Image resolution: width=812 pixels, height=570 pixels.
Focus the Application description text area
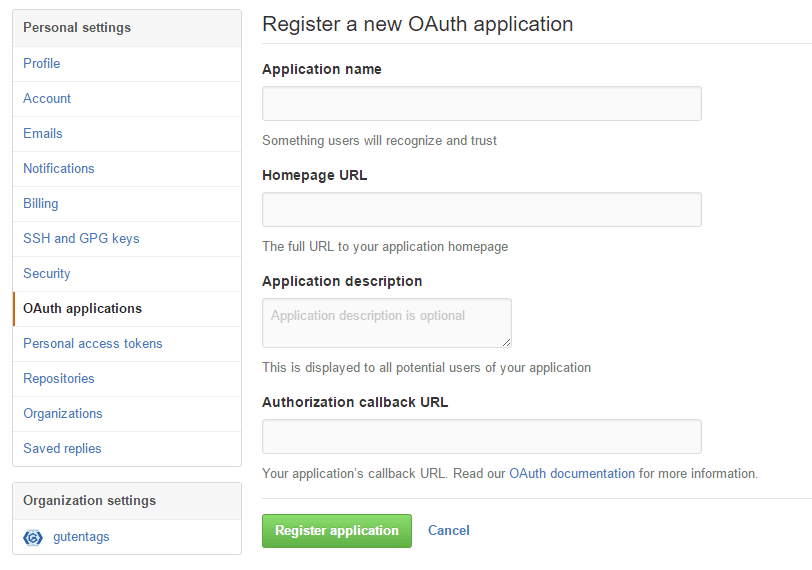(x=386, y=322)
